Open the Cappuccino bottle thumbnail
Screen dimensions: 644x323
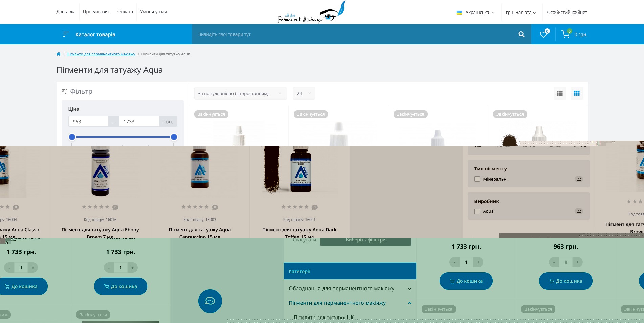tap(200, 167)
